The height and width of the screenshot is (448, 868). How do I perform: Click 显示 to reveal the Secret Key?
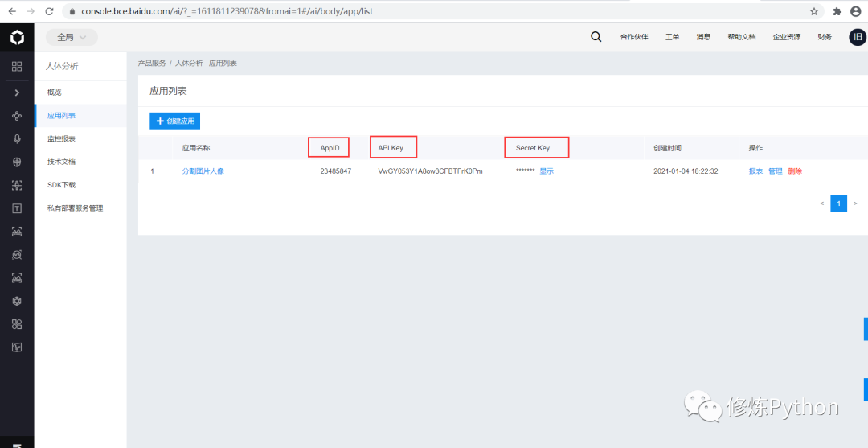[547, 171]
